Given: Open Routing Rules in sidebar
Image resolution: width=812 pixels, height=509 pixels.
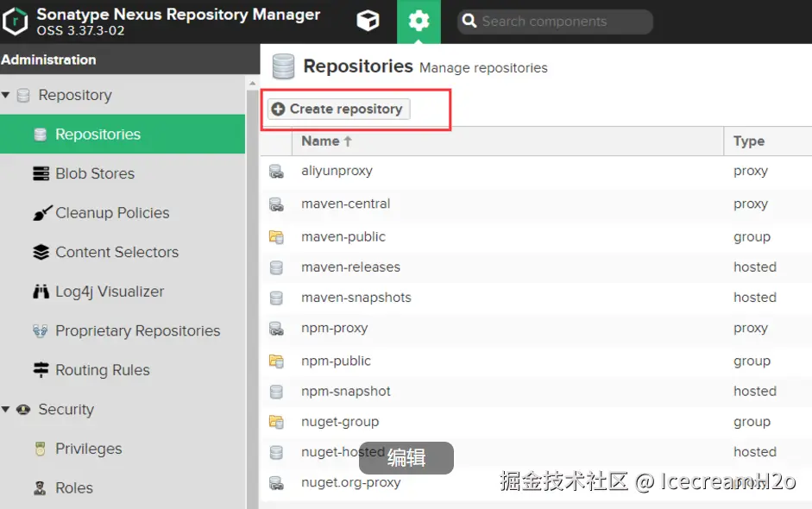Looking at the screenshot, I should [123, 370].
